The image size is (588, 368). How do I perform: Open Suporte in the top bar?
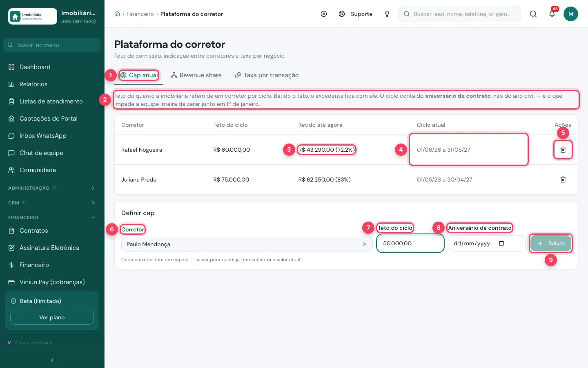click(x=355, y=14)
